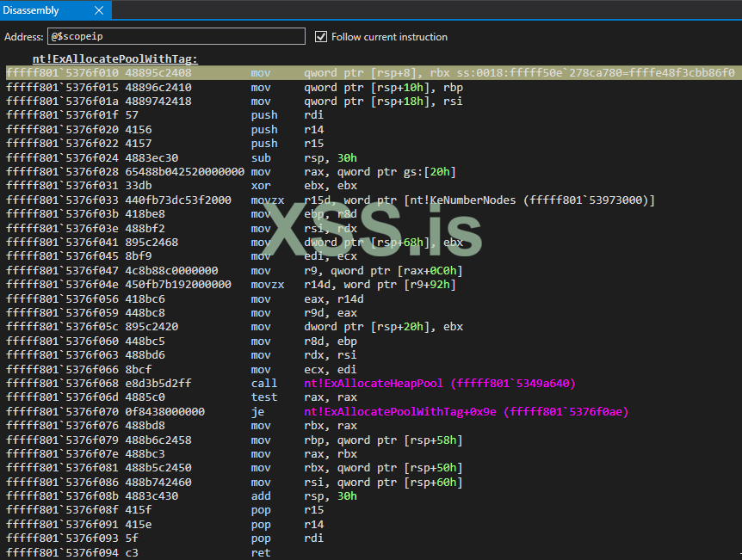Viewport: 742px width, 560px height.
Task: Close the Disassembly tab
Action: pyautogui.click(x=98, y=10)
